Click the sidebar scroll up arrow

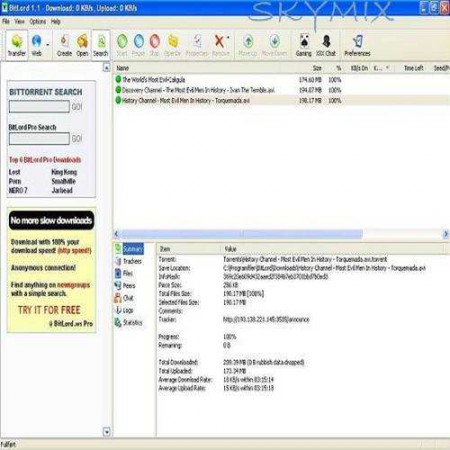[106, 68]
